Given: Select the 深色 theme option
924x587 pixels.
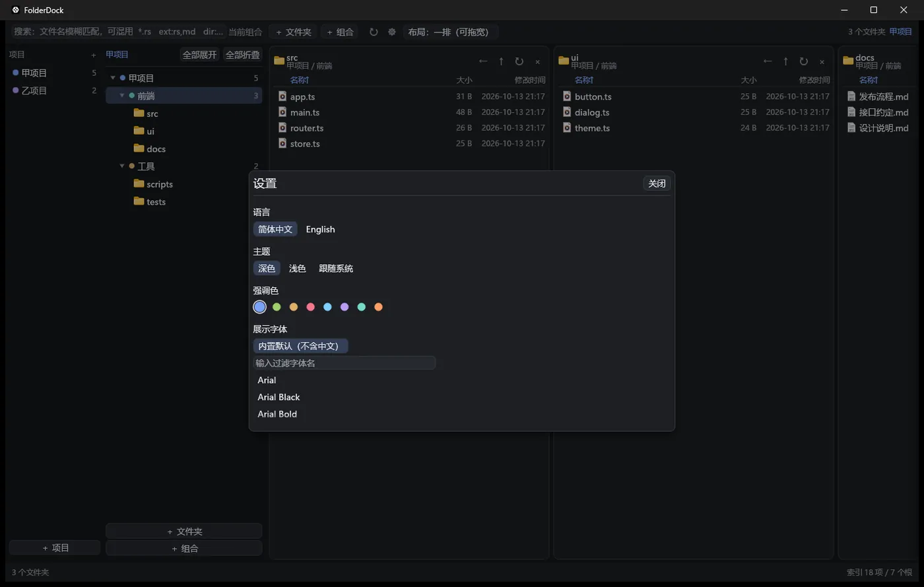Looking at the screenshot, I should (267, 268).
